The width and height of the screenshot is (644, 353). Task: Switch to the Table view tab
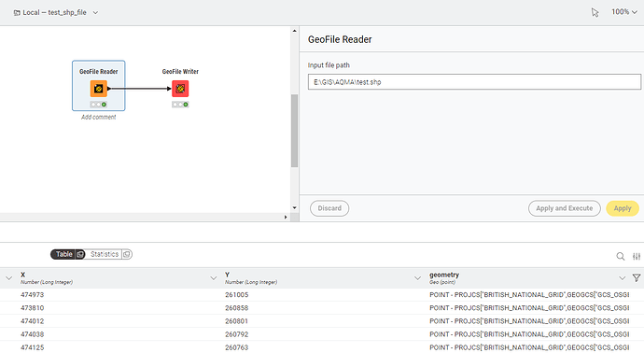[63, 254]
